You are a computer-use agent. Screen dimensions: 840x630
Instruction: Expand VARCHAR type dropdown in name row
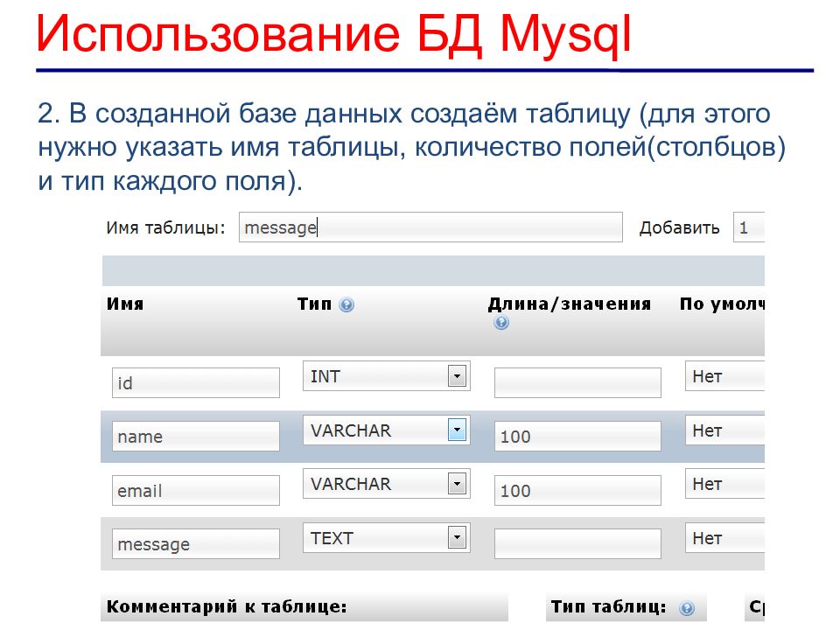[x=456, y=430]
